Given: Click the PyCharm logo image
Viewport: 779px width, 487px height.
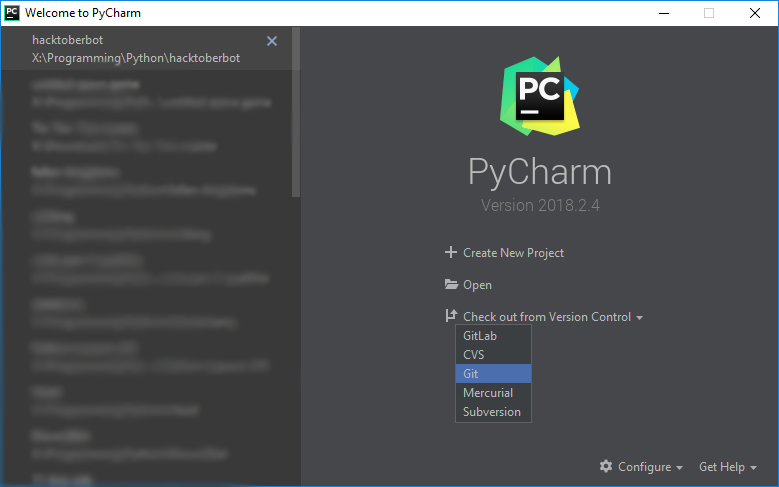Looking at the screenshot, I should point(540,96).
